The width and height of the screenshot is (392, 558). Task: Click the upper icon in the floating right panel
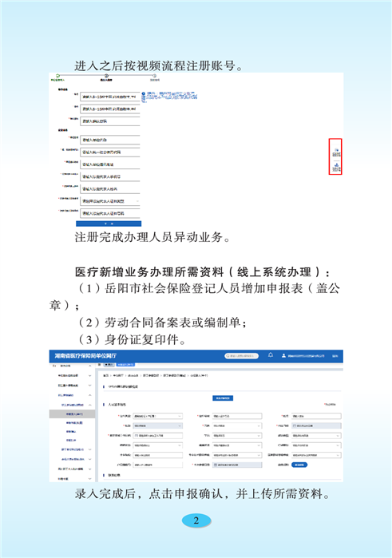click(x=336, y=150)
